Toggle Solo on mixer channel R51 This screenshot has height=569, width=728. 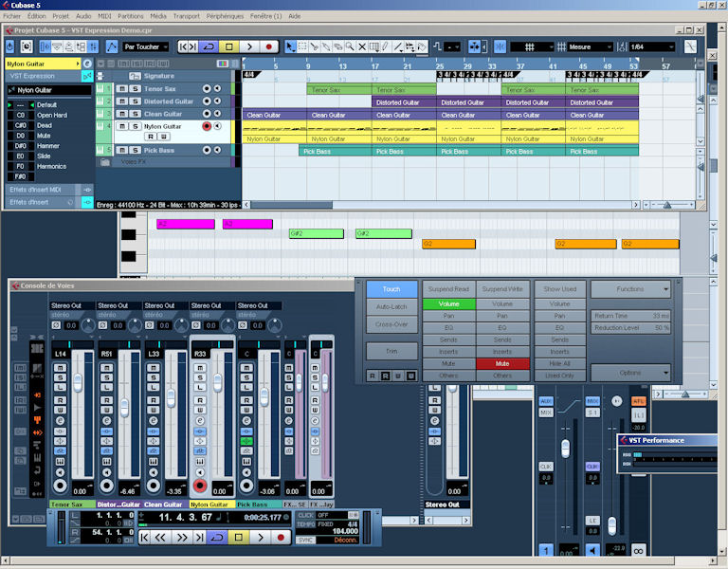107,377
